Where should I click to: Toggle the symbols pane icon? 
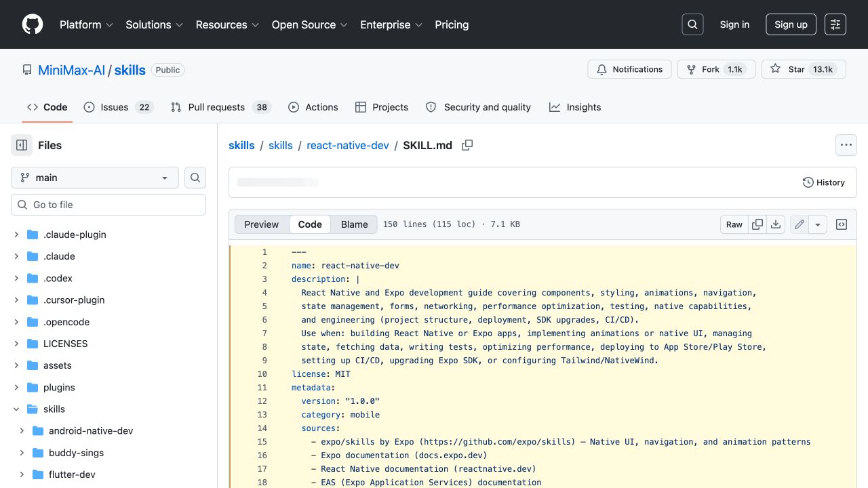tap(842, 224)
